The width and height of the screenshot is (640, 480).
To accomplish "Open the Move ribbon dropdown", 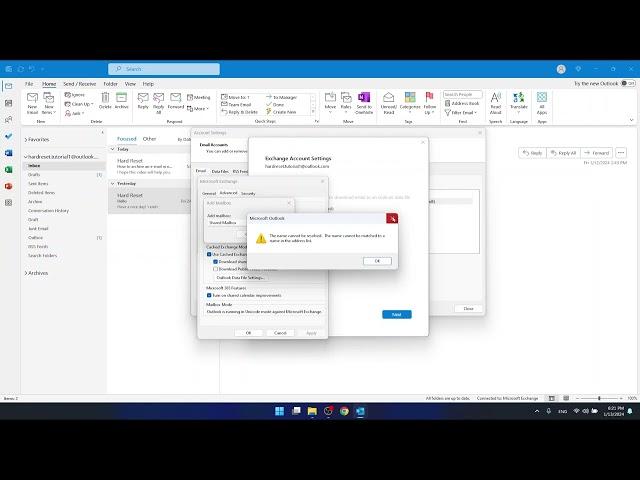I will [x=330, y=103].
